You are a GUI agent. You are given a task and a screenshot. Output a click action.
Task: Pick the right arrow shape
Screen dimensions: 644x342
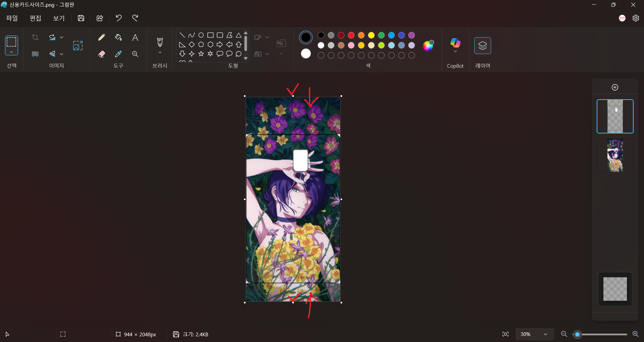coord(220,44)
